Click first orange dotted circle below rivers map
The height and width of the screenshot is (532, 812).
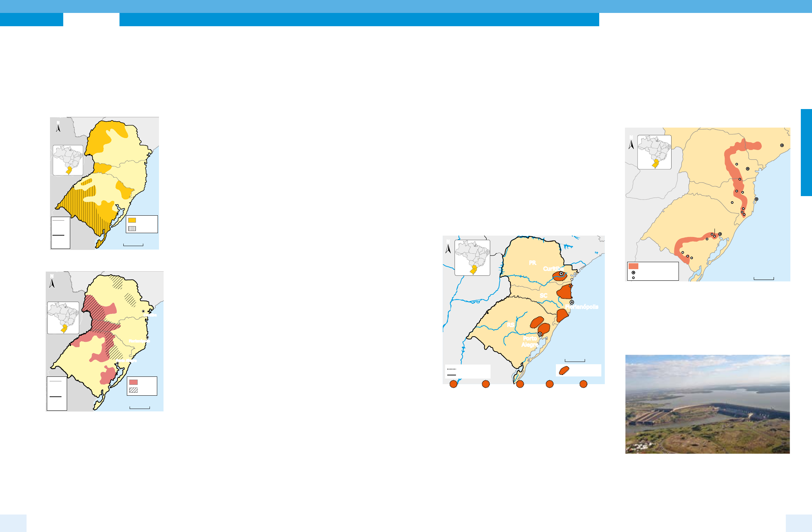453,384
